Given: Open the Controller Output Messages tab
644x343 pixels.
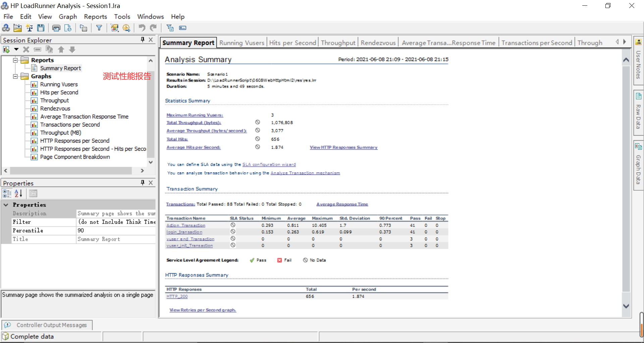Looking at the screenshot, I should pos(47,325).
